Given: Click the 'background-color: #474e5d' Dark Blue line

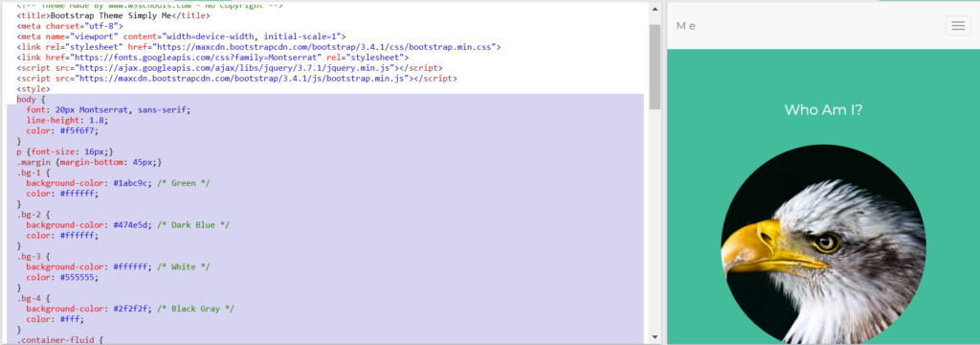Looking at the screenshot, I should tap(128, 225).
